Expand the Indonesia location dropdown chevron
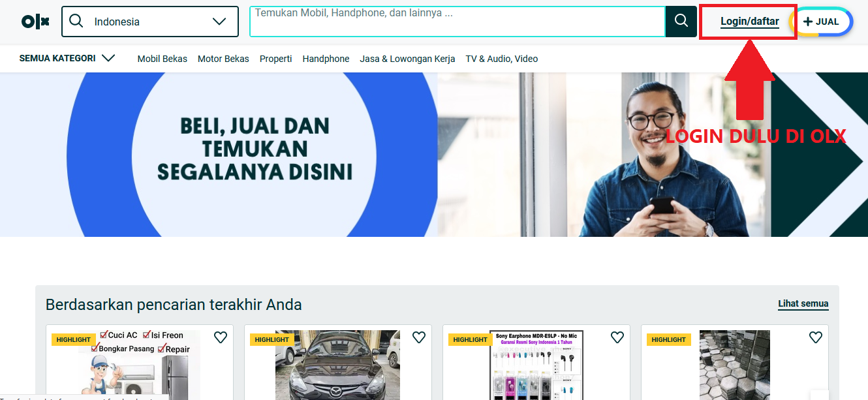The height and width of the screenshot is (400, 868). 219,22
